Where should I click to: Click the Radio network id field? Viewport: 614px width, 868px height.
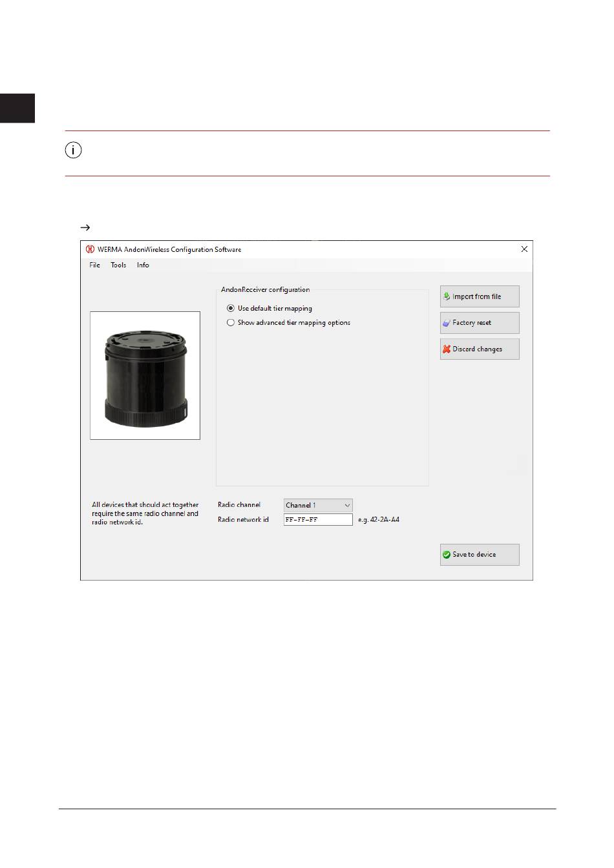tap(318, 520)
